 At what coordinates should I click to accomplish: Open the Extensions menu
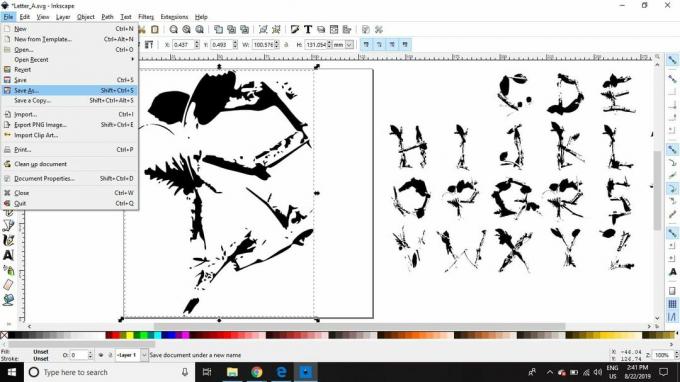click(x=174, y=17)
